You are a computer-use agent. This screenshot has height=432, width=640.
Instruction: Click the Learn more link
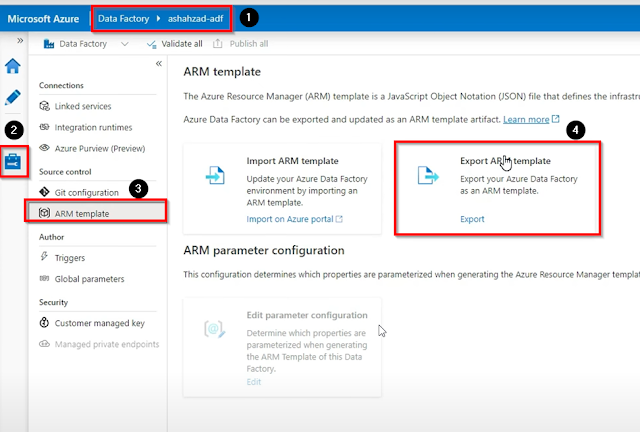(526, 120)
